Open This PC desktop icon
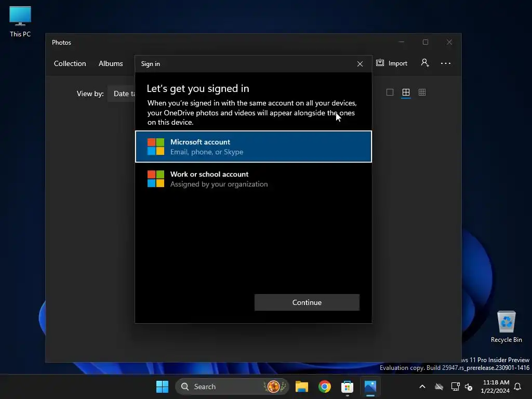This screenshot has height=399, width=532. click(x=20, y=22)
